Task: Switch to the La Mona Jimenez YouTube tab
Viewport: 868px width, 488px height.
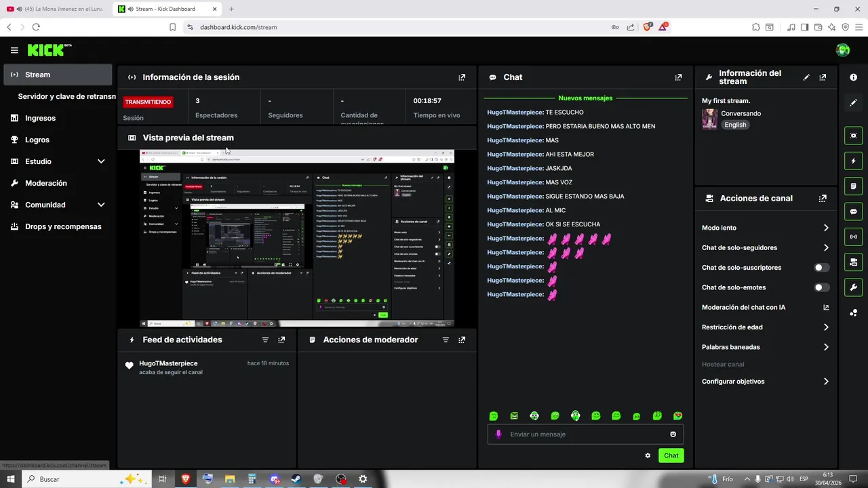Action: click(56, 9)
